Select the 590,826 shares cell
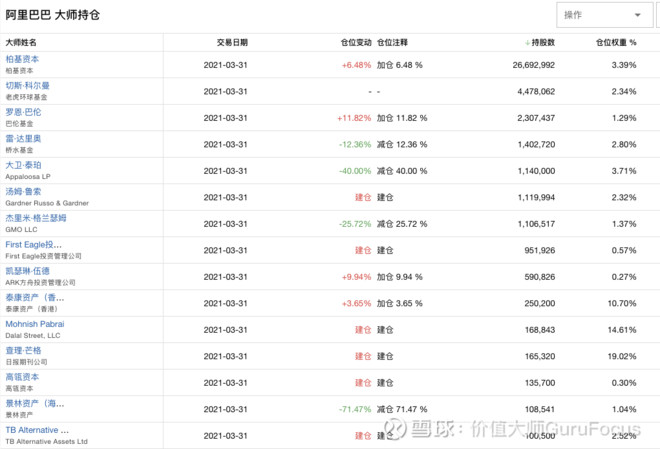The image size is (660, 449). 540,277
